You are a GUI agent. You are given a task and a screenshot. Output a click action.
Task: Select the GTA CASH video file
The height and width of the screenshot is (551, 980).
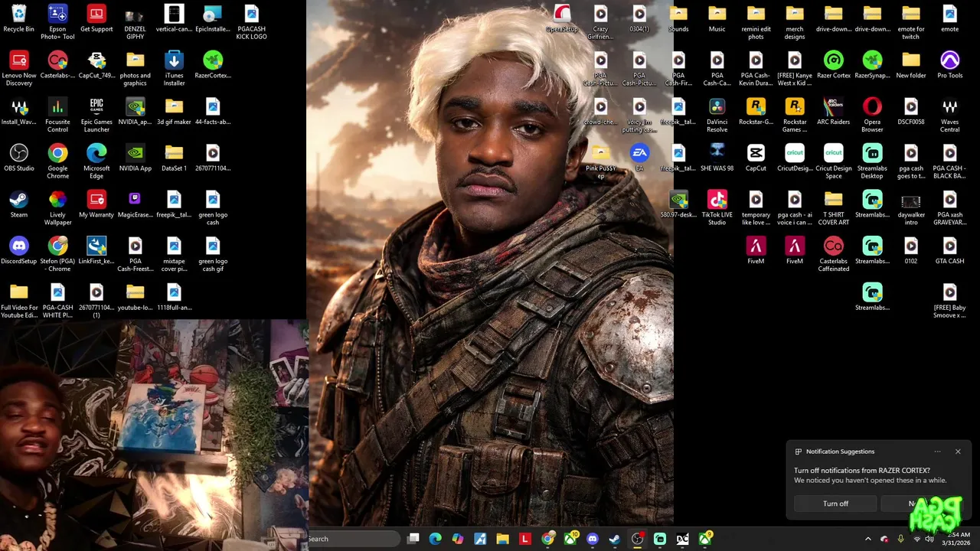click(x=949, y=251)
